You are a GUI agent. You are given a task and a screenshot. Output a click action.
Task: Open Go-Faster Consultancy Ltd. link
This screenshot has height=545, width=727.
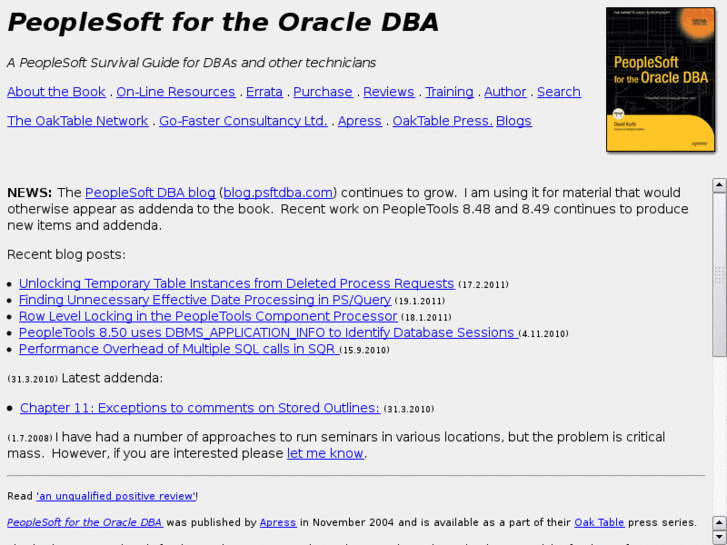coord(243,121)
